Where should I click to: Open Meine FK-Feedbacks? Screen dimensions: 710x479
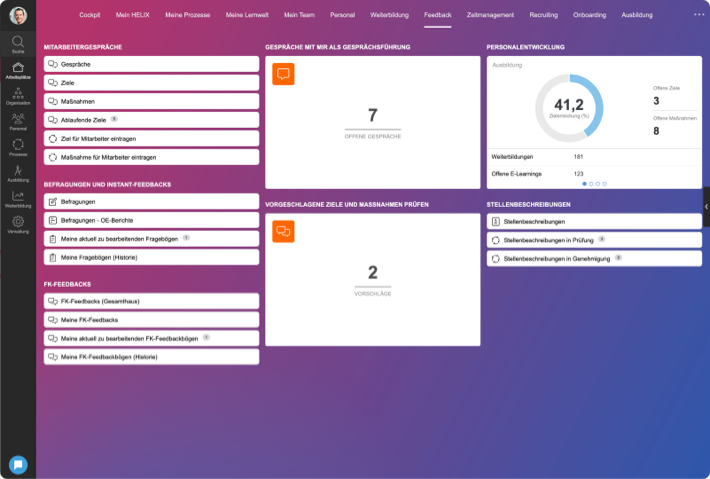(x=151, y=320)
